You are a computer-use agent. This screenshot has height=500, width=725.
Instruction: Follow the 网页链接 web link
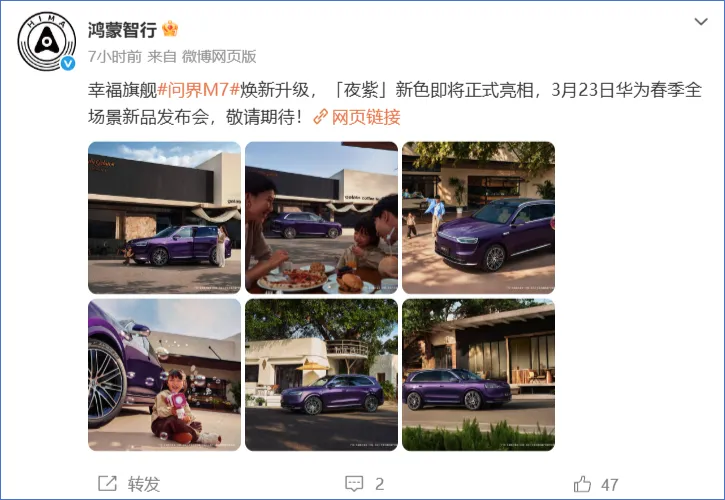366,117
